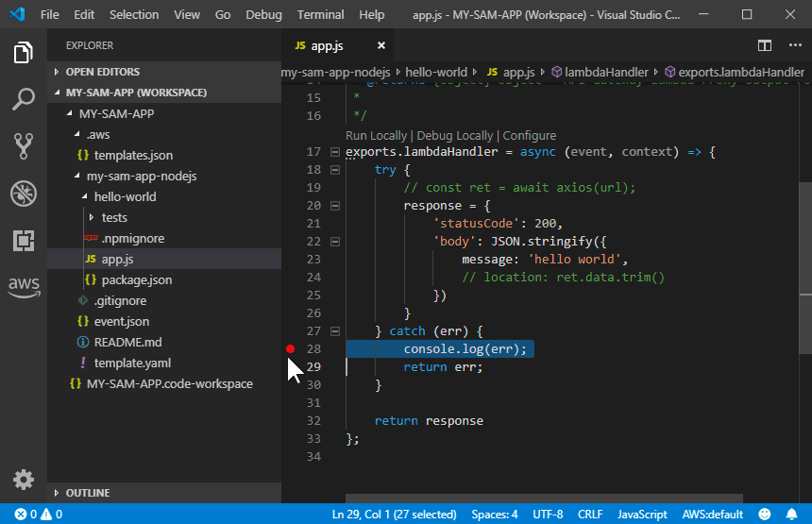Screen dimensions: 812x524
Task: Change line endings via CRLF
Action: click(x=590, y=515)
